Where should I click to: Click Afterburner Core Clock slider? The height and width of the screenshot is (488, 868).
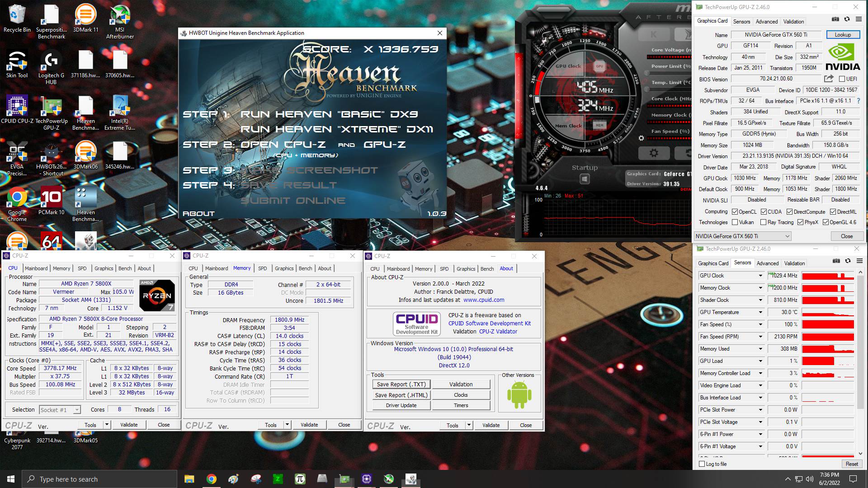[669, 106]
